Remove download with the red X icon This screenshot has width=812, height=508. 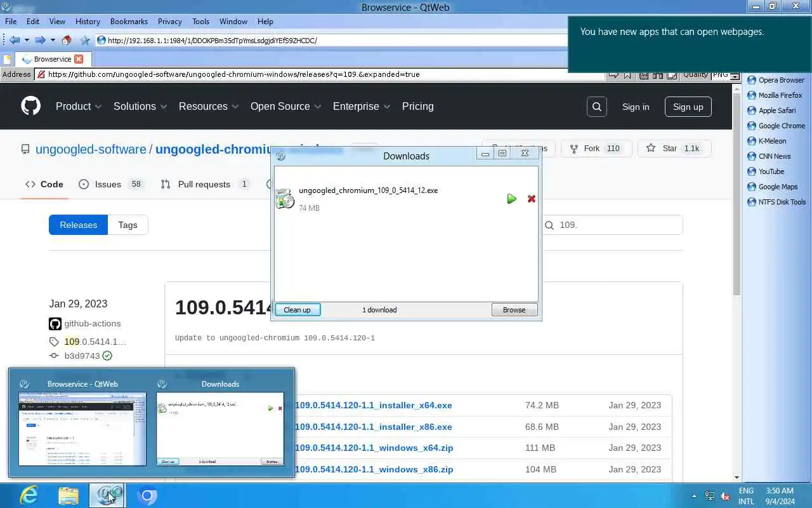[532, 199]
